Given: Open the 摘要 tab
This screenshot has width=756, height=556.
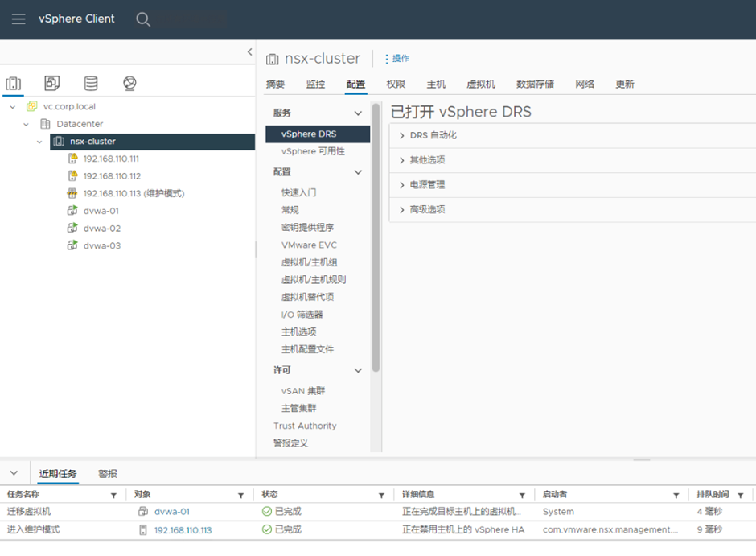Looking at the screenshot, I should (x=275, y=84).
